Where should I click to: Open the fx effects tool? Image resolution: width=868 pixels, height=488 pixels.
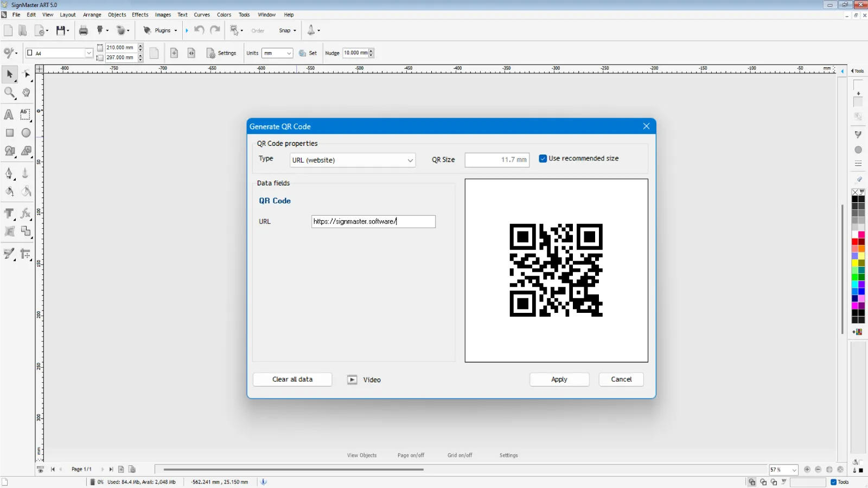pos(25,214)
